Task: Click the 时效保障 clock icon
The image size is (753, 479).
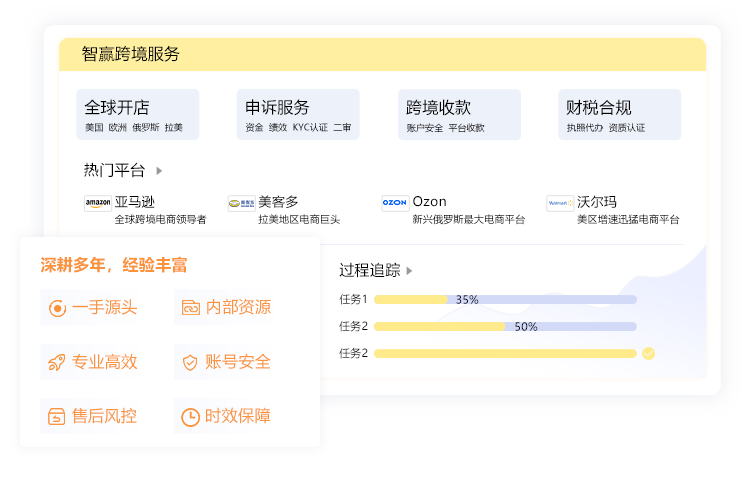Action: (x=190, y=417)
